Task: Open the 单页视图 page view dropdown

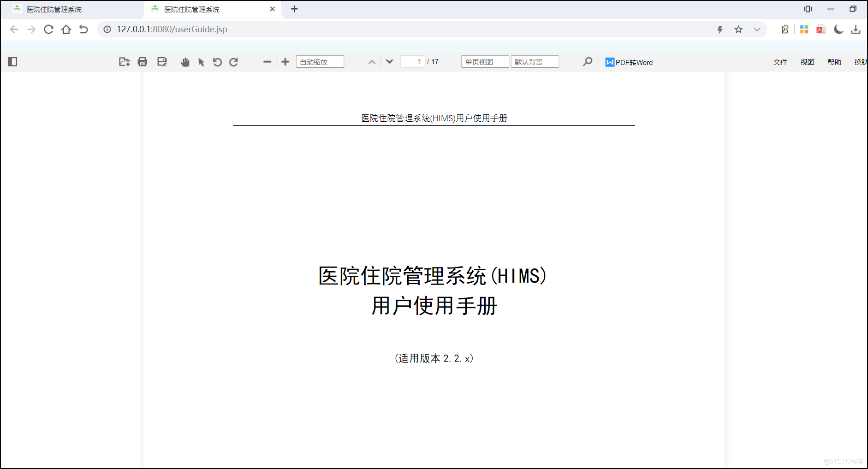Action: (x=485, y=61)
